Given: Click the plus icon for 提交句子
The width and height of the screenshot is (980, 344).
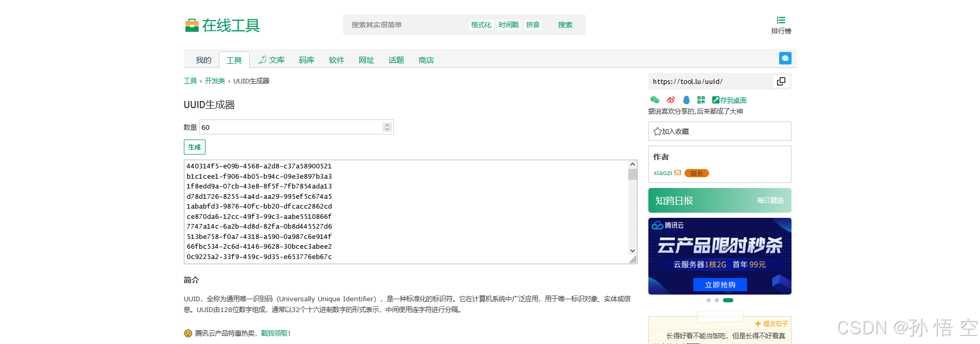Looking at the screenshot, I should (x=758, y=324).
